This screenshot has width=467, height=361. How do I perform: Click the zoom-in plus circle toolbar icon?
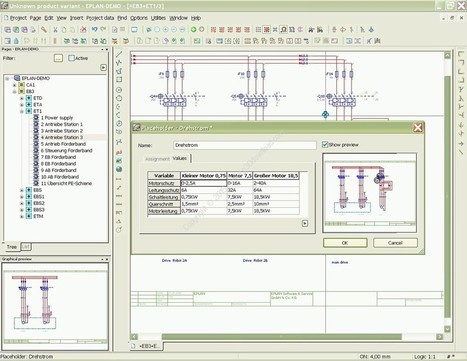point(165,30)
